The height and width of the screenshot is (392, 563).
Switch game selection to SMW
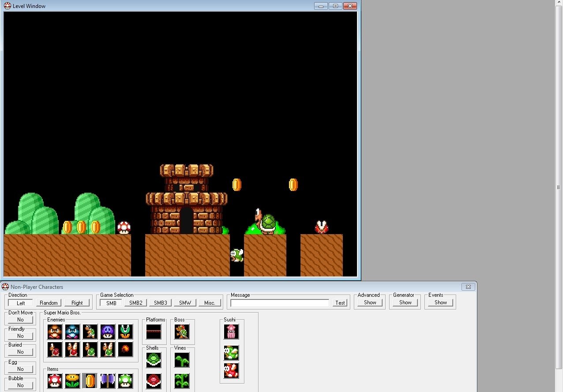[x=185, y=303]
